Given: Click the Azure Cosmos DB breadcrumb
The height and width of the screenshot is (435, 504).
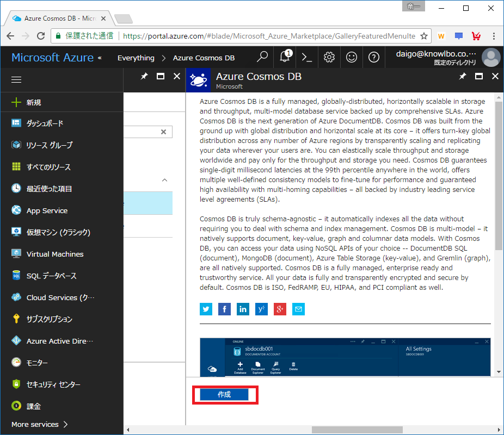Looking at the screenshot, I should tap(204, 58).
